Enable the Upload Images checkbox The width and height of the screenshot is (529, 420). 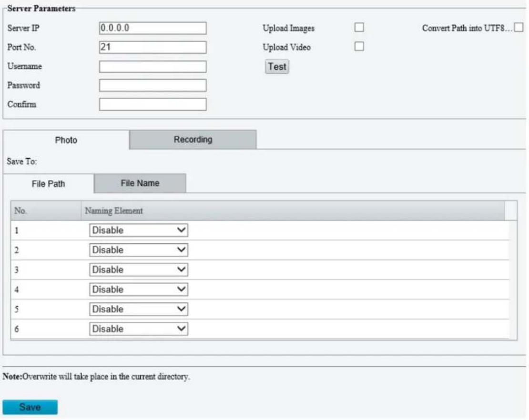tap(359, 27)
